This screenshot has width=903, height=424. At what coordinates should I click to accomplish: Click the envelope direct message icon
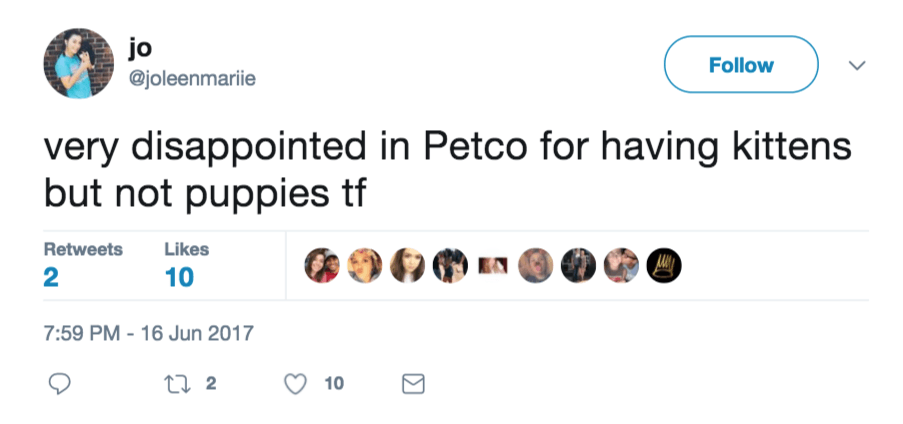pyautogui.click(x=412, y=383)
